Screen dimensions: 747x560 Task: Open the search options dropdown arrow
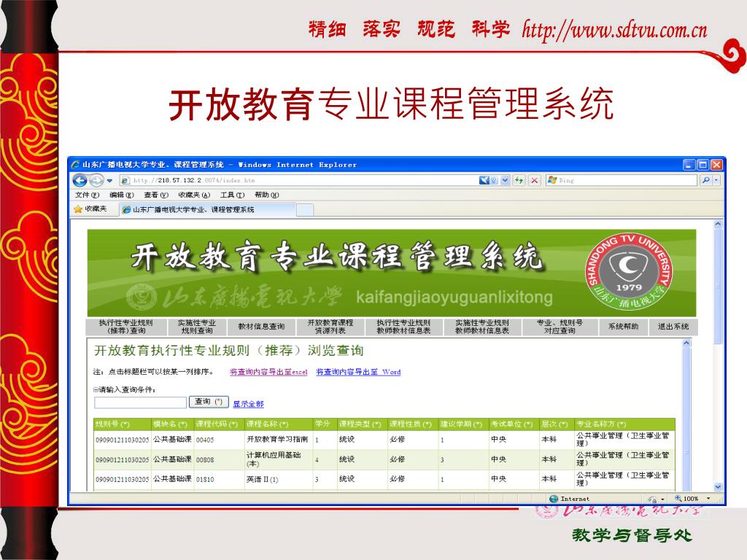716,180
